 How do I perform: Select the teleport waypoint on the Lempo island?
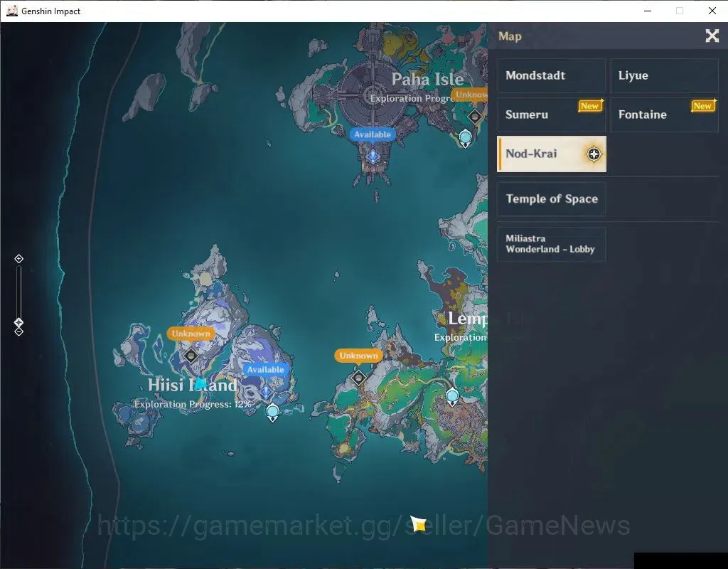452,398
